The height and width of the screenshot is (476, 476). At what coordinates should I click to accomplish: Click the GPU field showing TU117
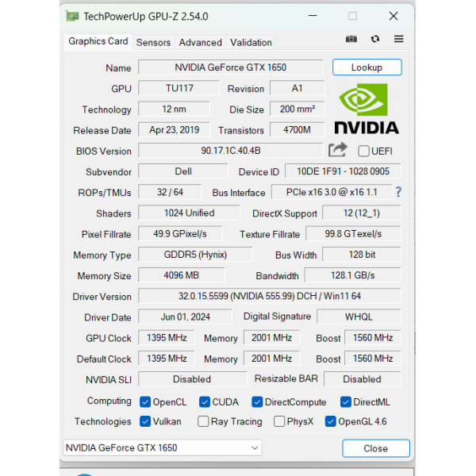pyautogui.click(x=178, y=88)
